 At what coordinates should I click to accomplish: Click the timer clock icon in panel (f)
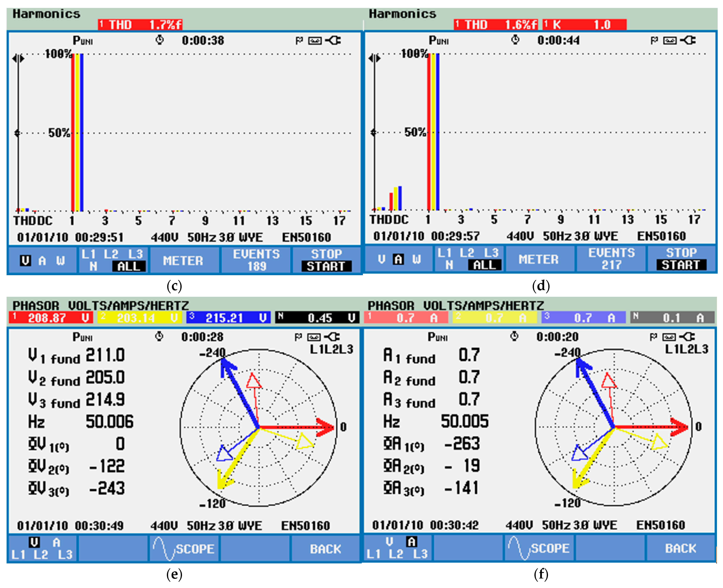(x=514, y=336)
